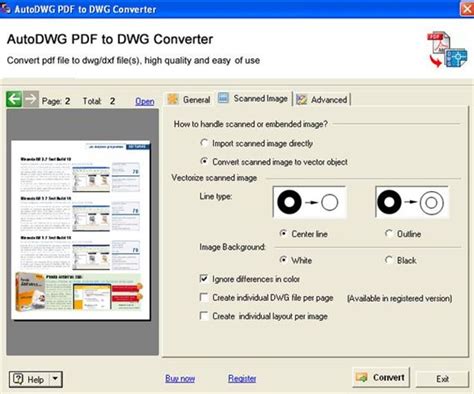Click the Outline illustration image
The height and width of the screenshot is (394, 474).
(412, 202)
